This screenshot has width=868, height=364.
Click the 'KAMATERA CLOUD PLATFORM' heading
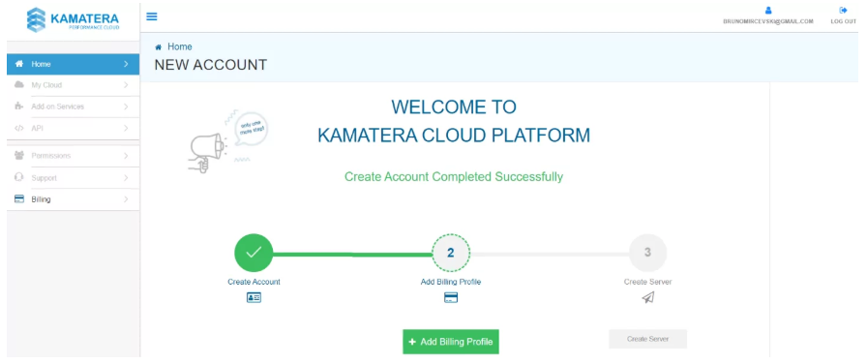pyautogui.click(x=454, y=136)
